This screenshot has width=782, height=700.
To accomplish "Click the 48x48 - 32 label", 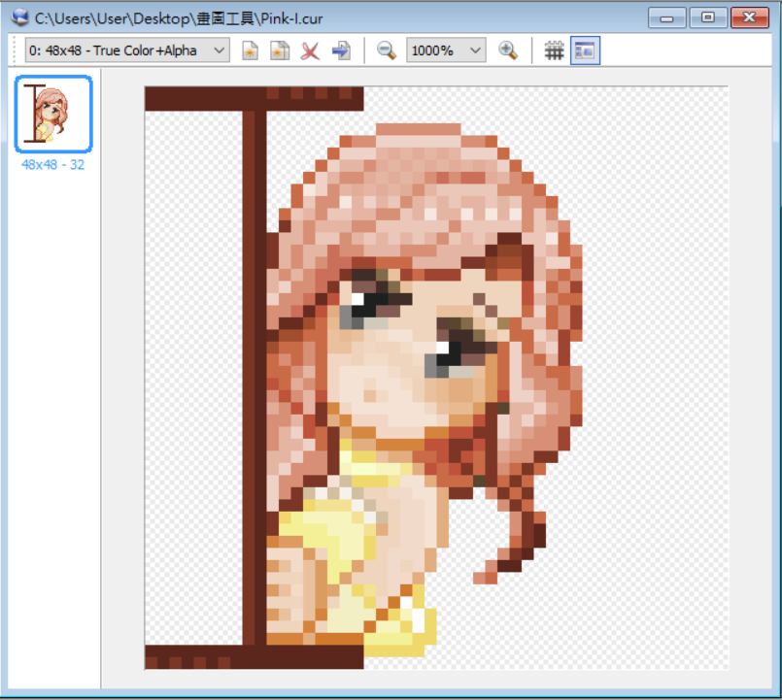I will pyautogui.click(x=52, y=165).
